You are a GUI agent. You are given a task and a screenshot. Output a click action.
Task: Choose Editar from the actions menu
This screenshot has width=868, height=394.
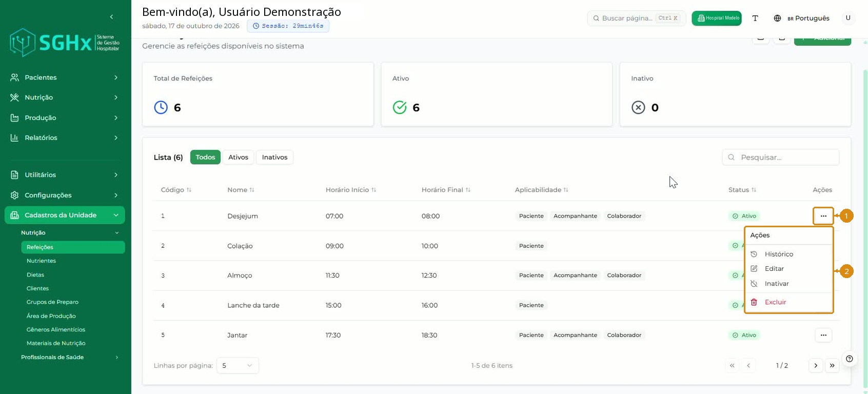788,269
